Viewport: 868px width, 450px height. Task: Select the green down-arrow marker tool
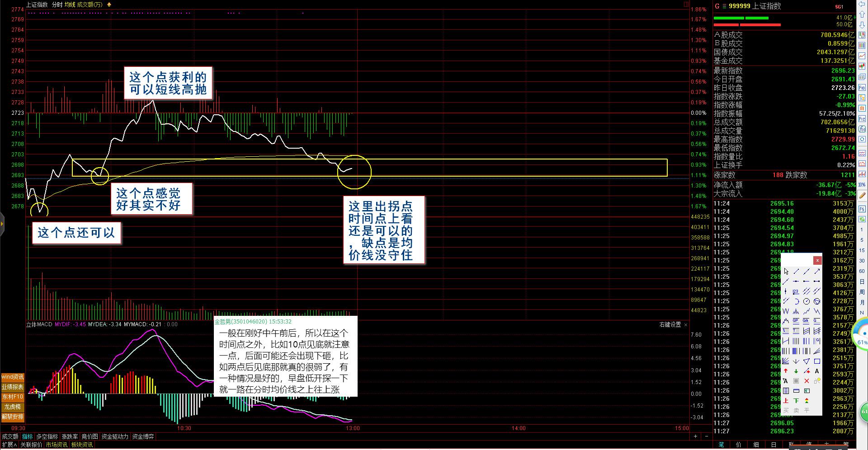tap(796, 371)
